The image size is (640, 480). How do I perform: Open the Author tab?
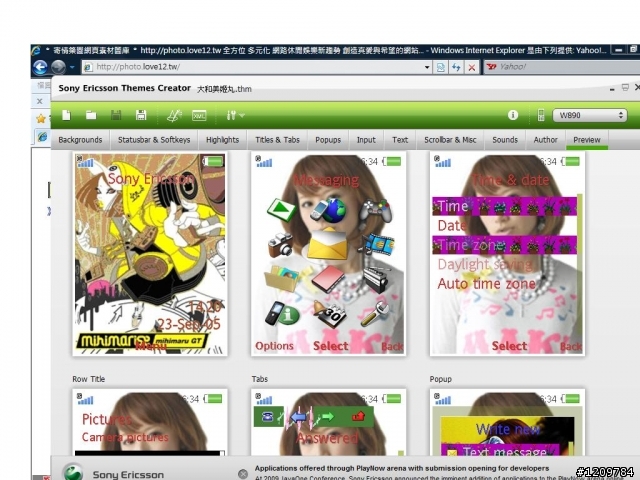[546, 140]
